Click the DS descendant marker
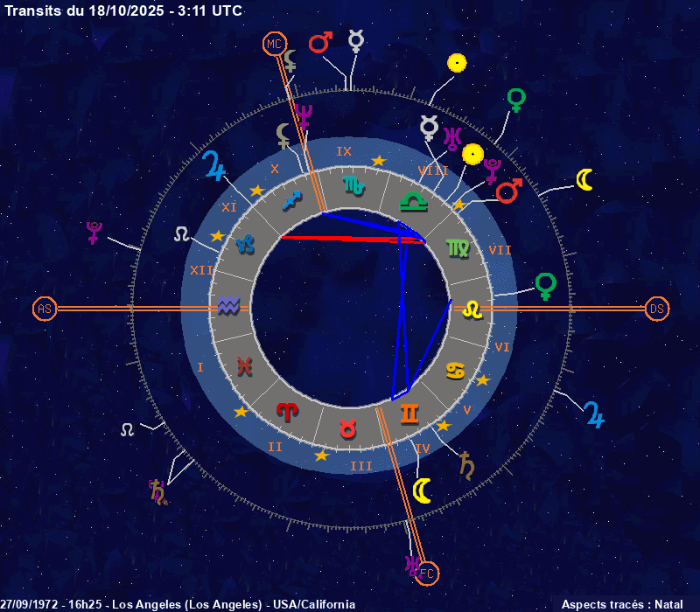Viewport: 700px width, 612px height. tap(657, 309)
